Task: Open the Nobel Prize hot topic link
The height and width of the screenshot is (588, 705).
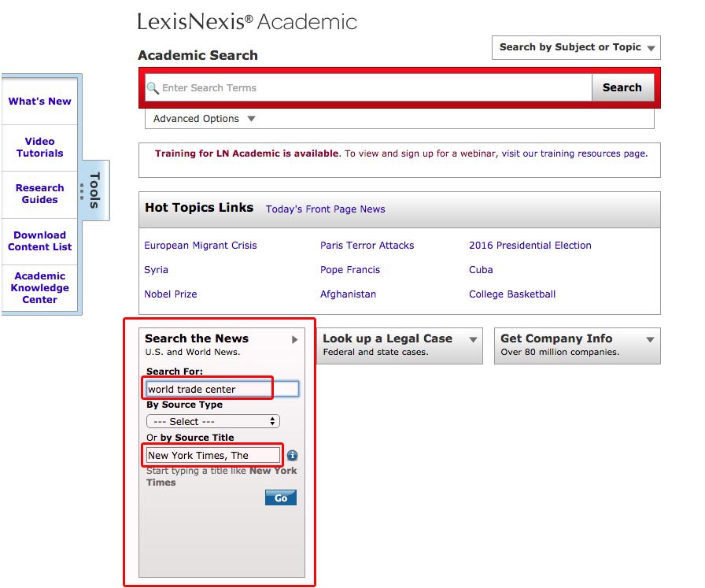Action: [171, 294]
